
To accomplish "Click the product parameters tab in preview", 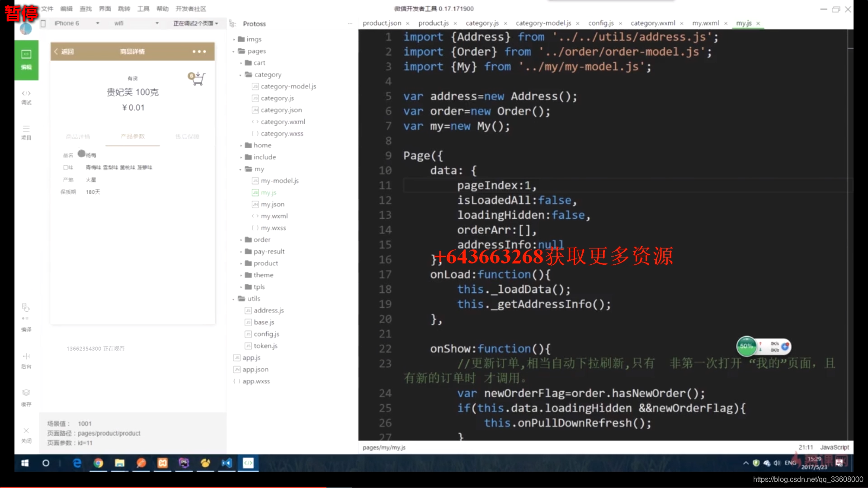I will coord(132,136).
